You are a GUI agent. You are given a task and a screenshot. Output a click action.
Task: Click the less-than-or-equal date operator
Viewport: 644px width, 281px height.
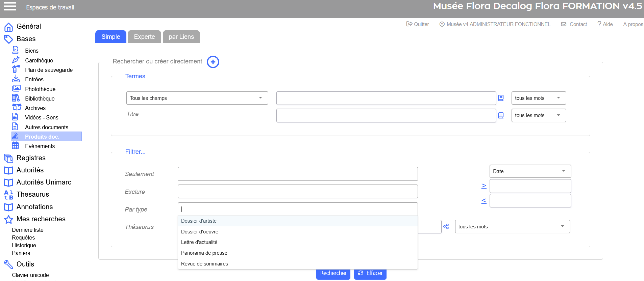click(484, 201)
